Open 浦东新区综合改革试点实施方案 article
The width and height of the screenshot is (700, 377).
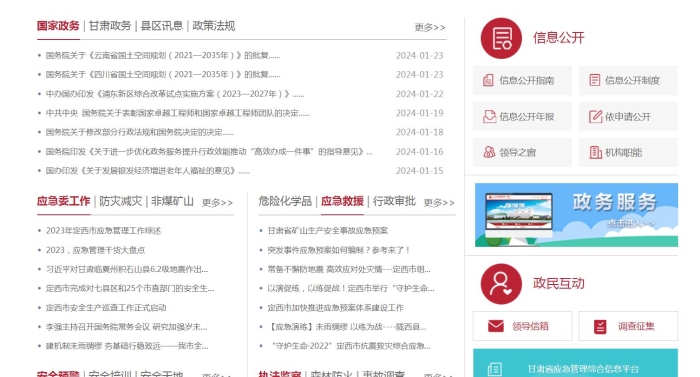175,94
